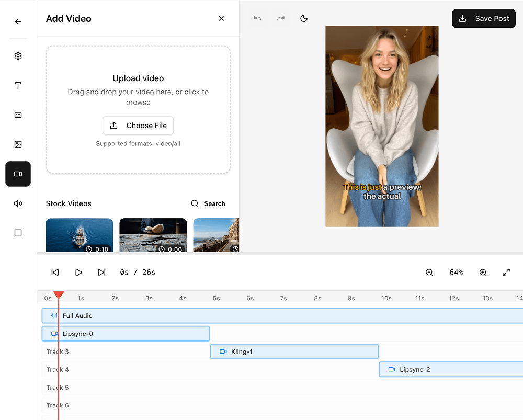
Task: Select the Video tool icon
Action: coord(18,174)
